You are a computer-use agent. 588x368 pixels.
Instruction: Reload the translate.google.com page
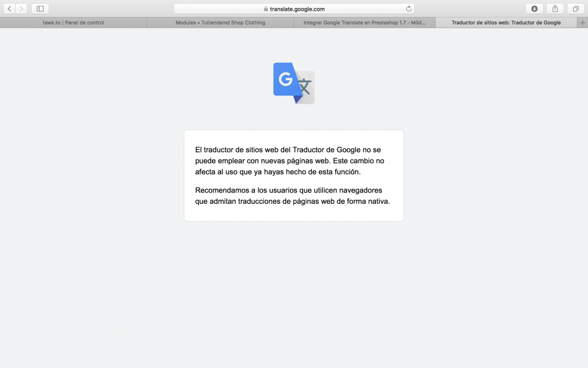[408, 9]
